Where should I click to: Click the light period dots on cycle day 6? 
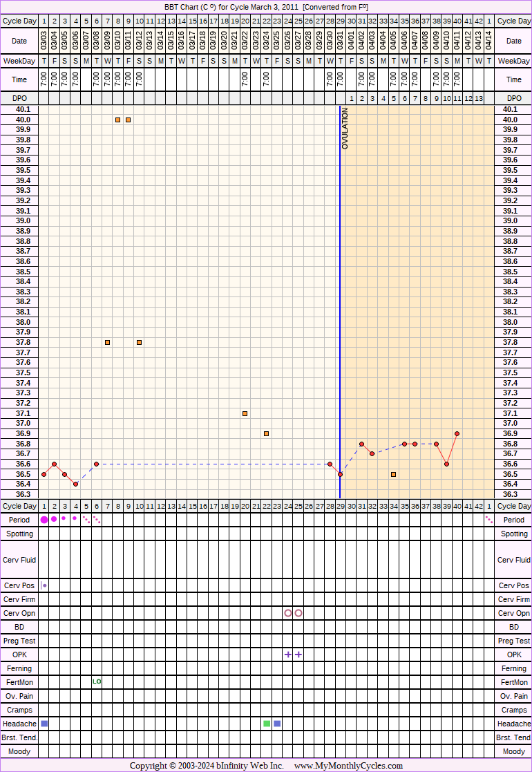[97, 519]
